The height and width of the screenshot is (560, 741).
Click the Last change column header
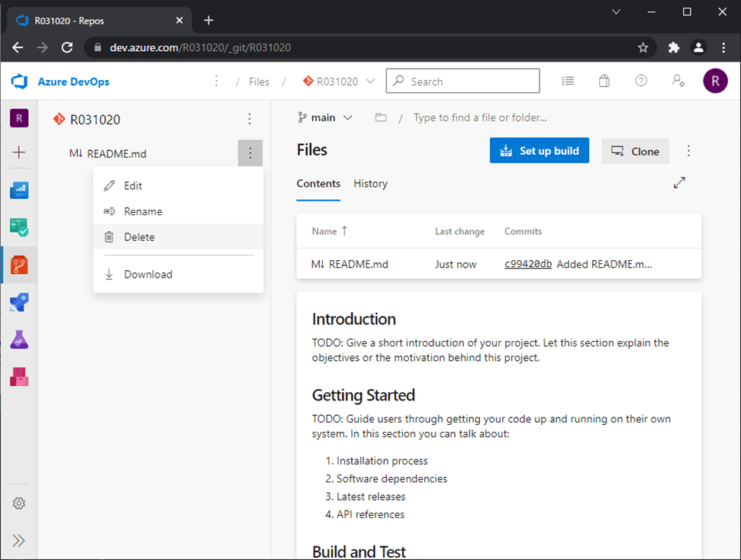(460, 231)
